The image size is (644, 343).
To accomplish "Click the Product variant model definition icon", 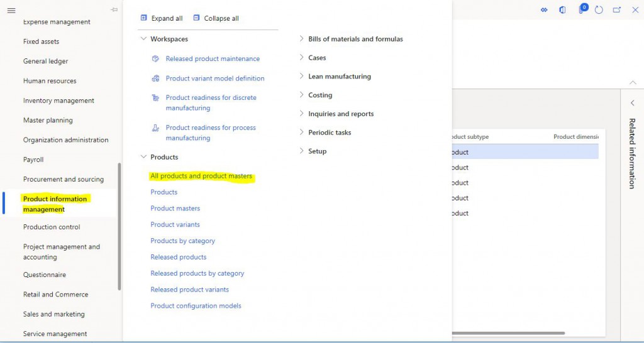I will [x=155, y=79].
